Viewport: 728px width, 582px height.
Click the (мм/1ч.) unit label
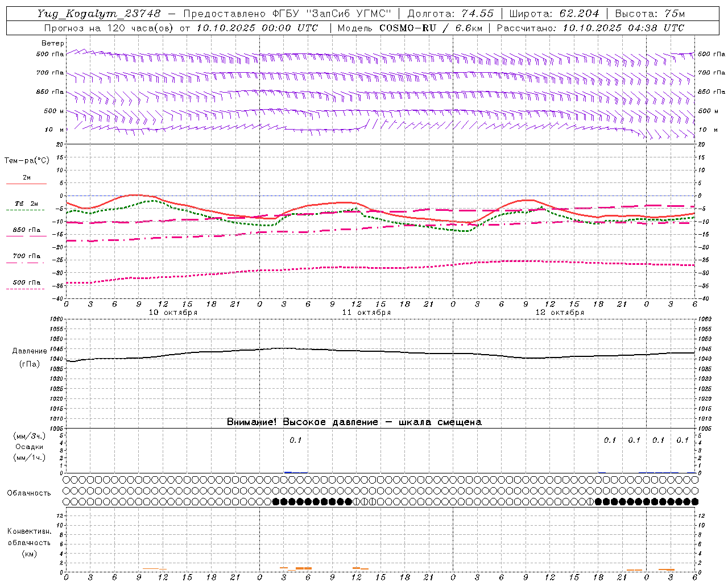coord(30,458)
